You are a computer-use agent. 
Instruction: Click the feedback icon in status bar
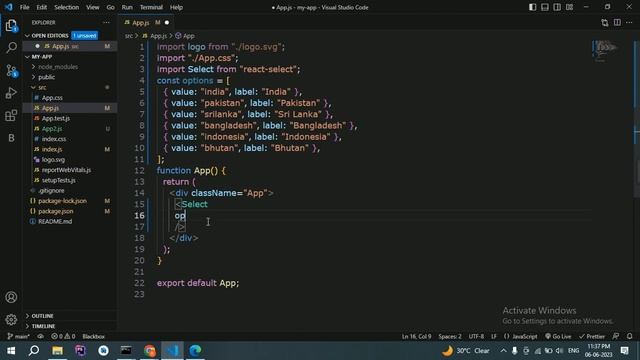tap(616, 336)
